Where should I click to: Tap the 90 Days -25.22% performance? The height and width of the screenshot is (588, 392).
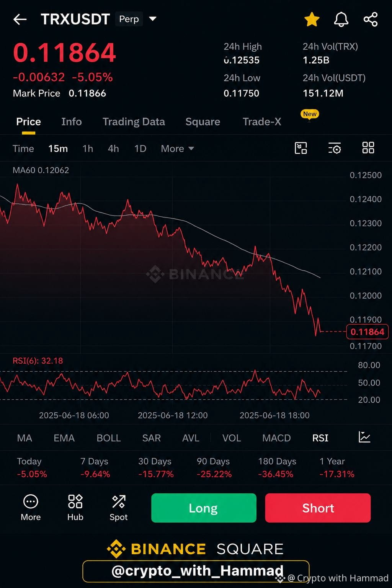pos(214,468)
